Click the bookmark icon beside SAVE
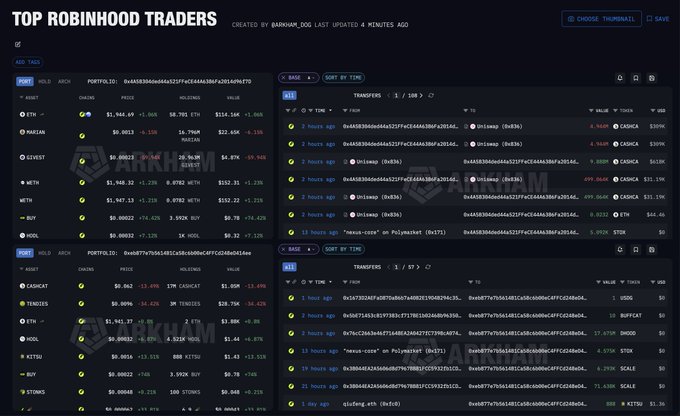The height and width of the screenshot is (416, 680). (x=649, y=19)
